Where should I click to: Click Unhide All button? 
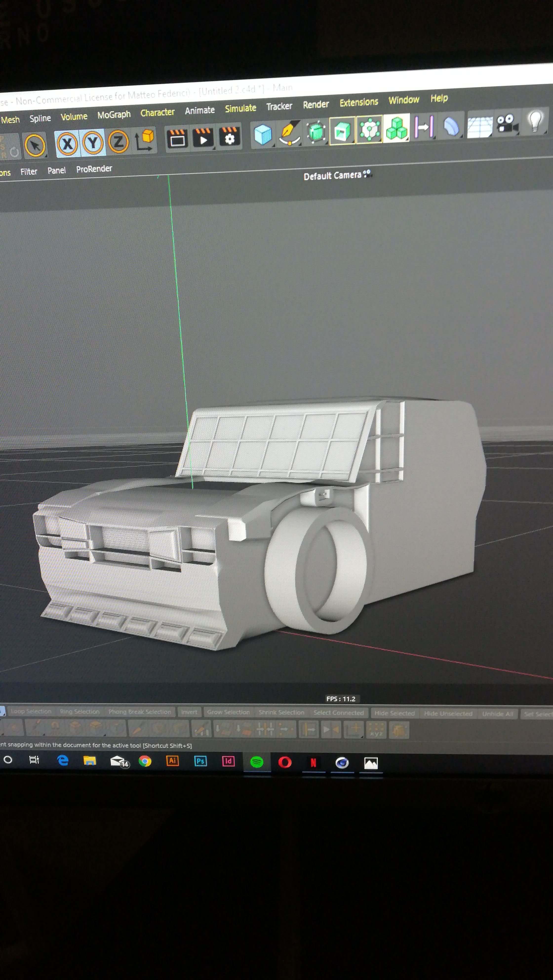497,714
